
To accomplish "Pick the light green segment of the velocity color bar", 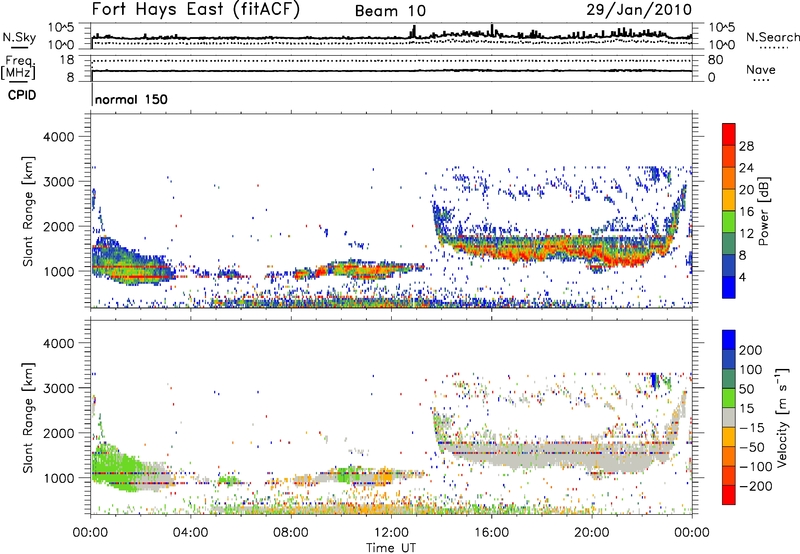I will pyautogui.click(x=729, y=398).
